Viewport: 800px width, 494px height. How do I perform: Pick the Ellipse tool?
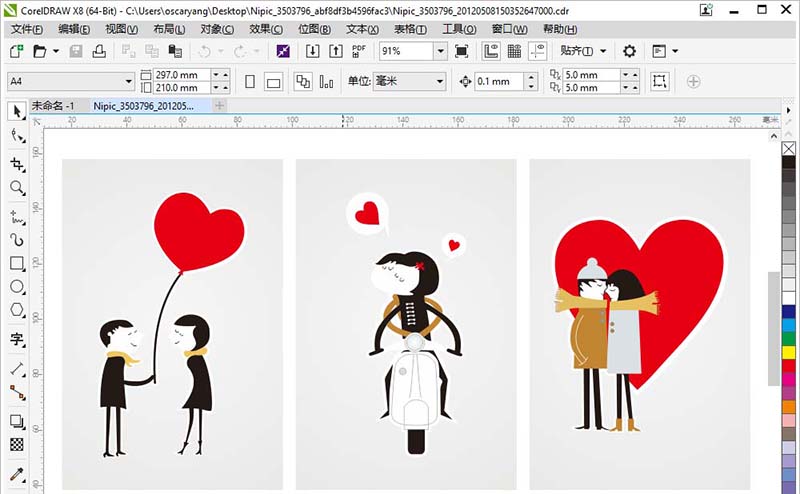(x=16, y=287)
